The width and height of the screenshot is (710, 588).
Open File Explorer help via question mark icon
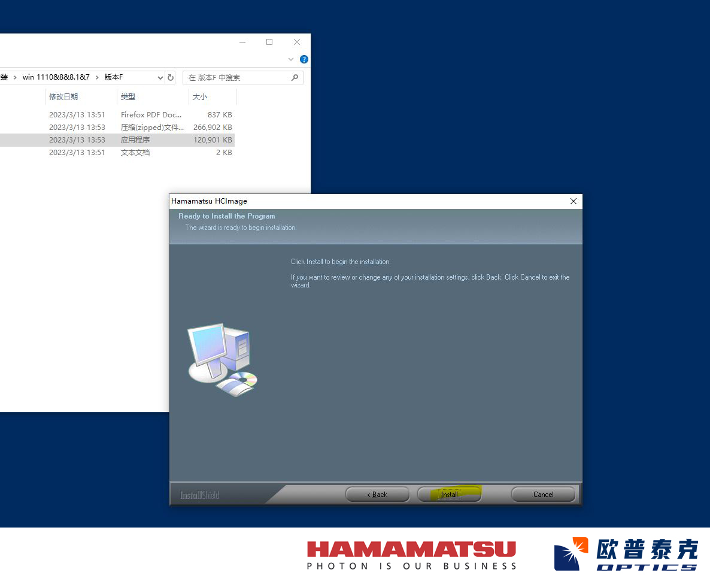304,59
